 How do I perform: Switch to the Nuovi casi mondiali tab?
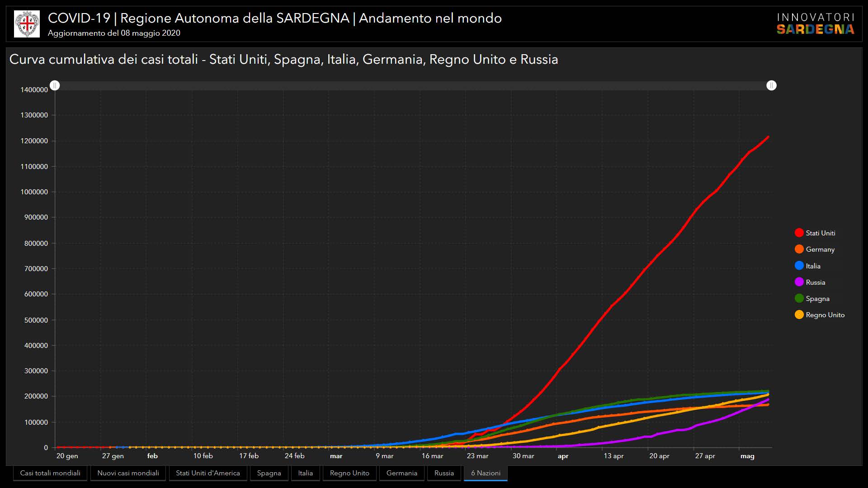click(128, 473)
